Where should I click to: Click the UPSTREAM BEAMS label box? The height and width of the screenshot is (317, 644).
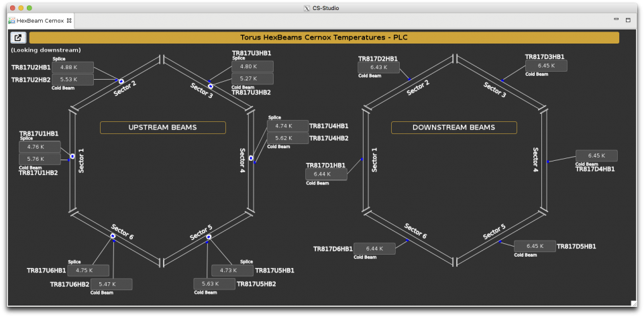click(x=163, y=127)
